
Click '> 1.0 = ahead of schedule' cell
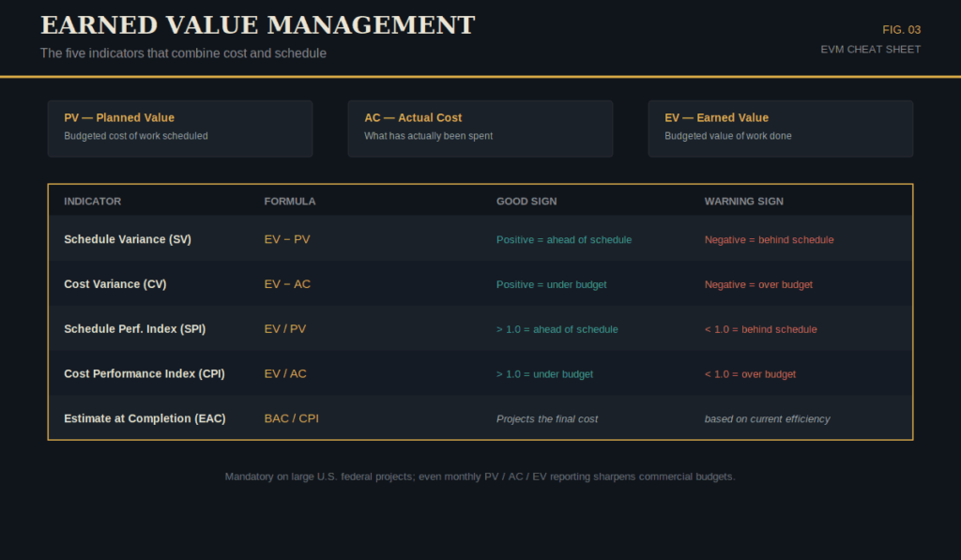557,329
